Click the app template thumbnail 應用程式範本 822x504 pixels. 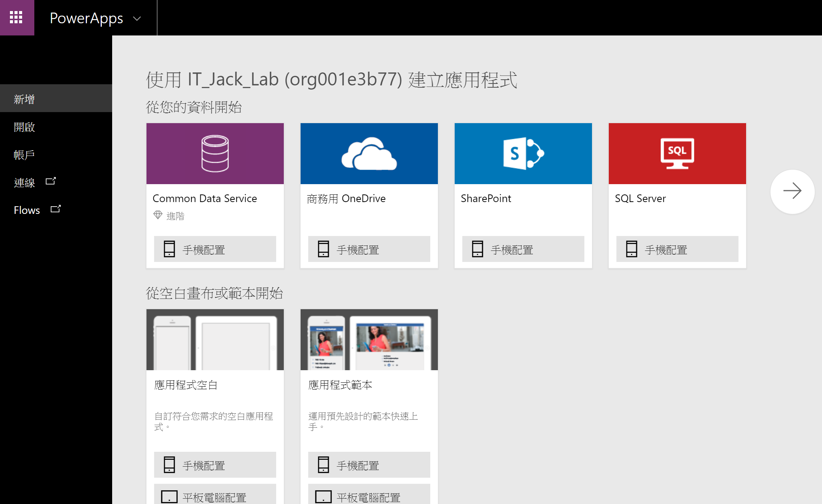click(369, 340)
